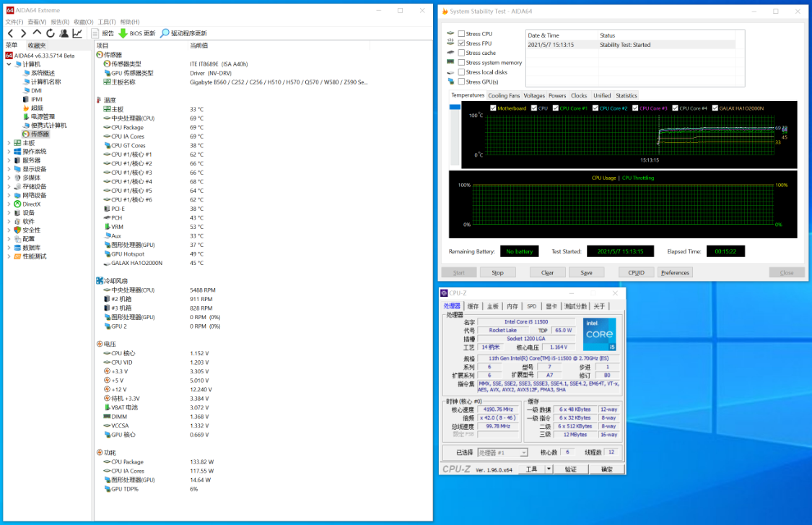
Task: Expand the 存储设备 tree node
Action: 9,186
